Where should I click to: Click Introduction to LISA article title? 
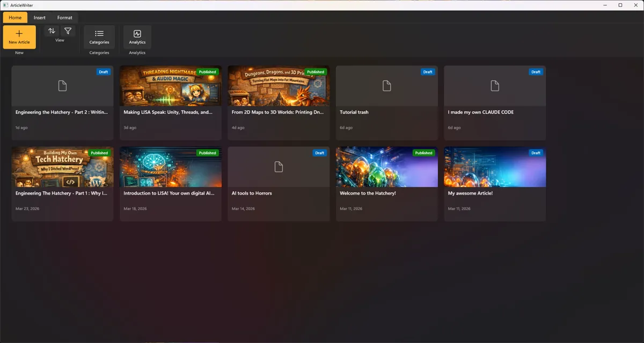pyautogui.click(x=169, y=193)
